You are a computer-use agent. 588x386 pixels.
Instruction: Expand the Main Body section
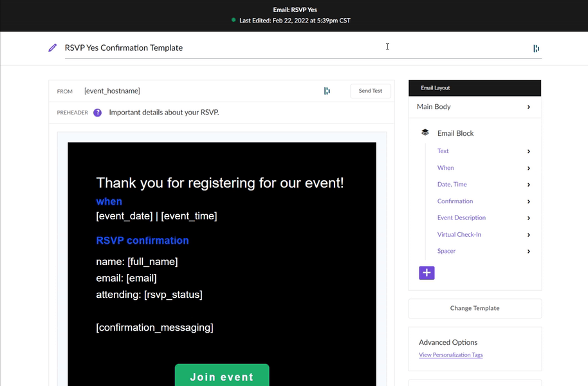[x=475, y=107]
